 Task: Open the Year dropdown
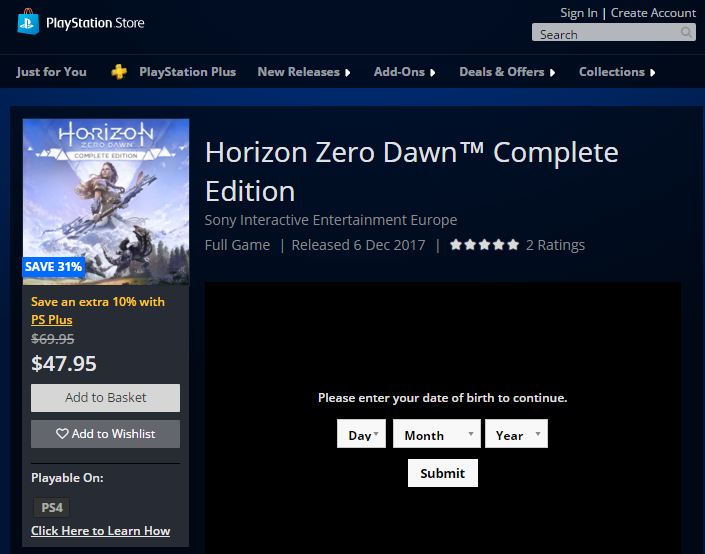[x=516, y=434]
